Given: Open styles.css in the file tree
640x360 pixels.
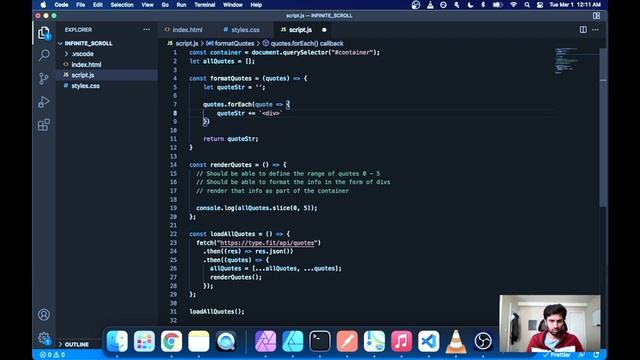Looking at the screenshot, I should click(x=85, y=86).
